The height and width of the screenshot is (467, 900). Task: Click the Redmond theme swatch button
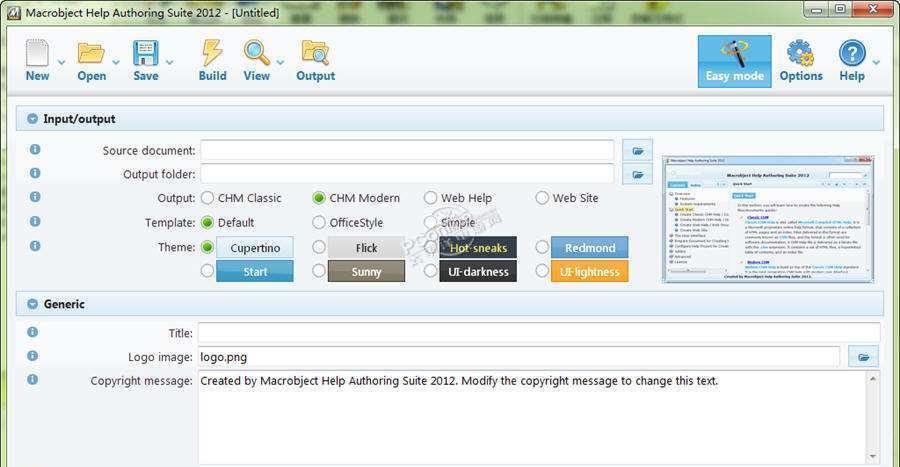tap(589, 247)
